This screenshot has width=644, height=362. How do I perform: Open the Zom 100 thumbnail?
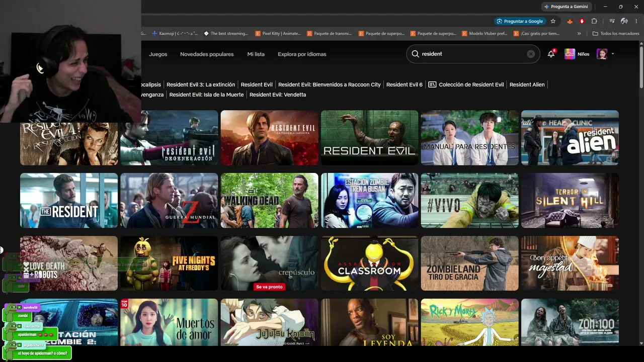[x=570, y=322]
